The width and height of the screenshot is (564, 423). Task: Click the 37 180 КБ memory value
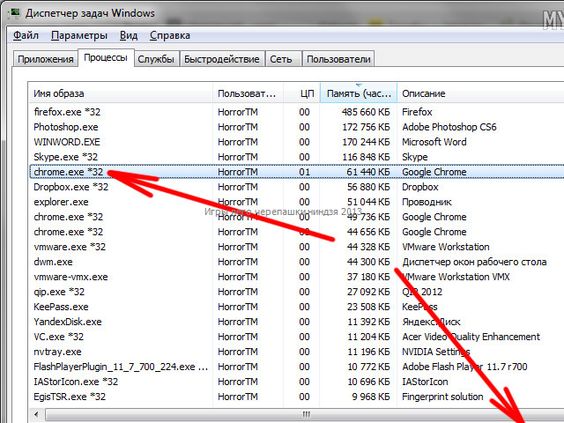pyautogui.click(x=369, y=277)
